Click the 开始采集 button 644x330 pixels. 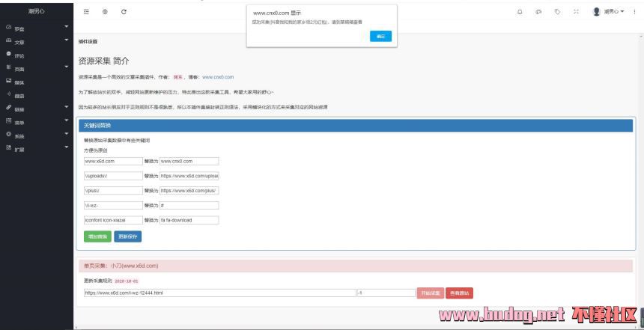pos(431,293)
